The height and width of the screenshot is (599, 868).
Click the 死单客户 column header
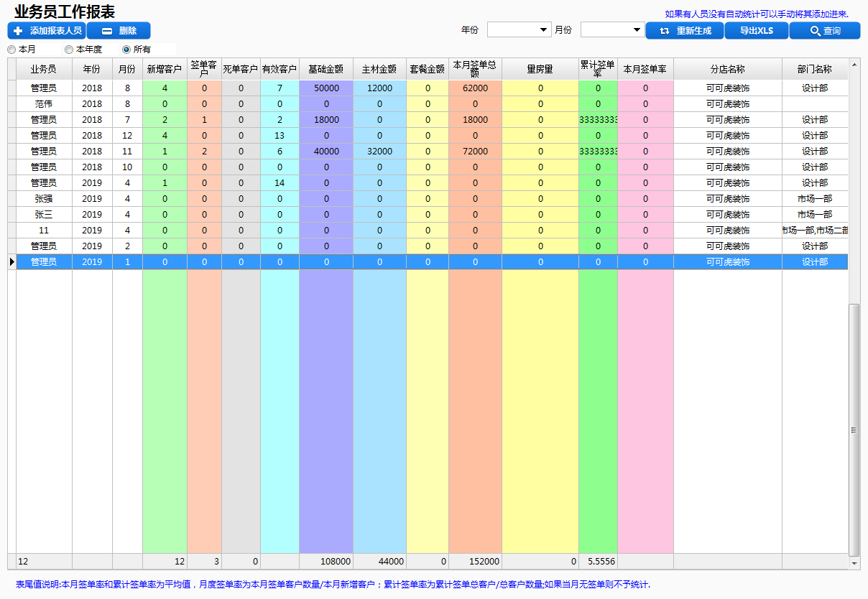[241, 70]
